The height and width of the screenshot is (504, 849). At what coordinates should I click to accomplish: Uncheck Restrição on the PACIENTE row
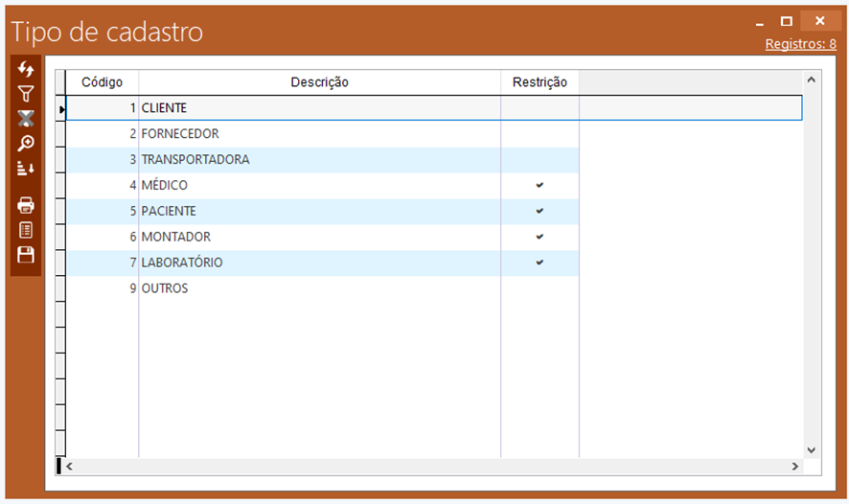(x=539, y=211)
